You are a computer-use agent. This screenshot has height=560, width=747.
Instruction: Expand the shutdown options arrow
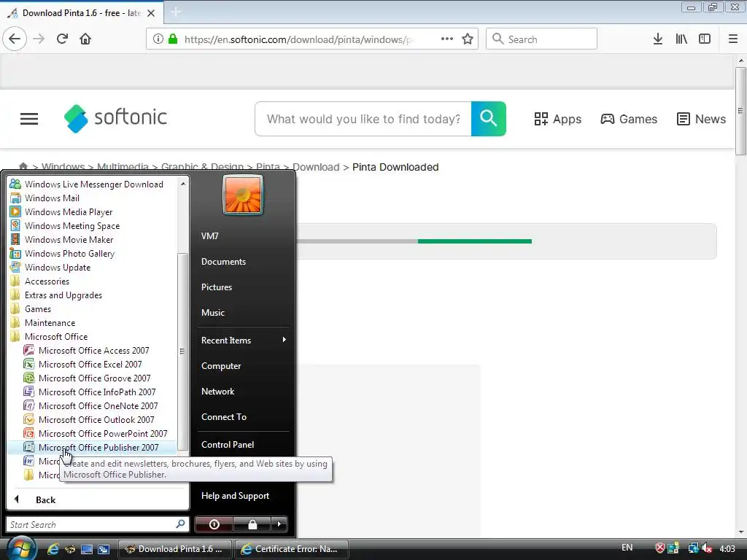tap(279, 524)
